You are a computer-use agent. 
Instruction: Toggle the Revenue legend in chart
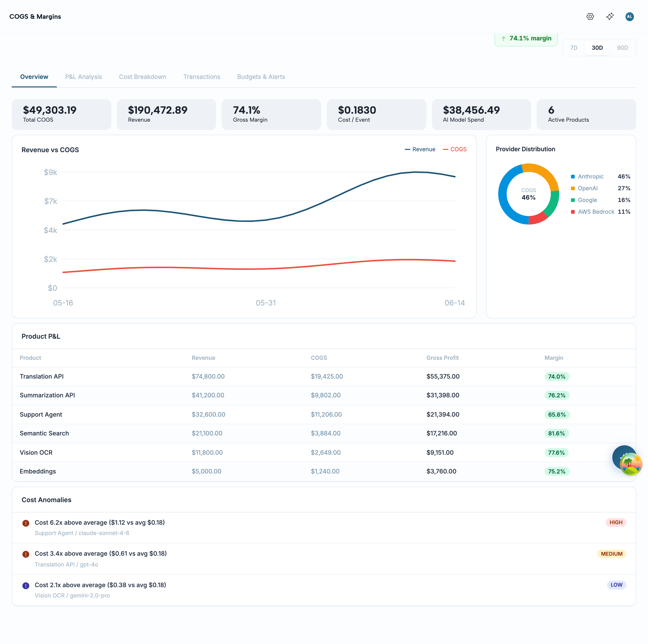point(420,149)
